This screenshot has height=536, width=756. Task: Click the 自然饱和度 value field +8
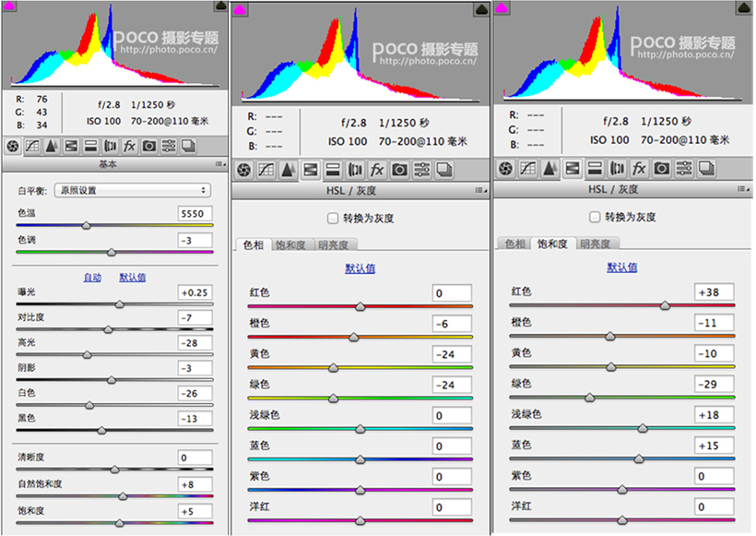tap(195, 484)
